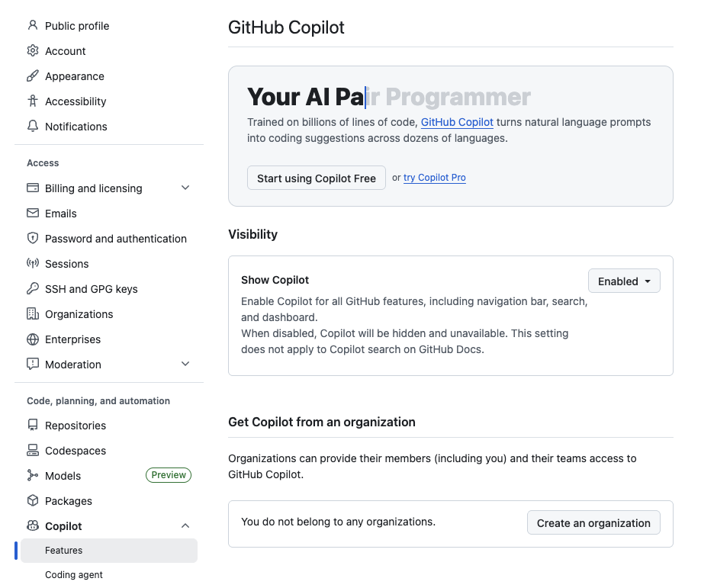Go to Coding agent settings

74,575
